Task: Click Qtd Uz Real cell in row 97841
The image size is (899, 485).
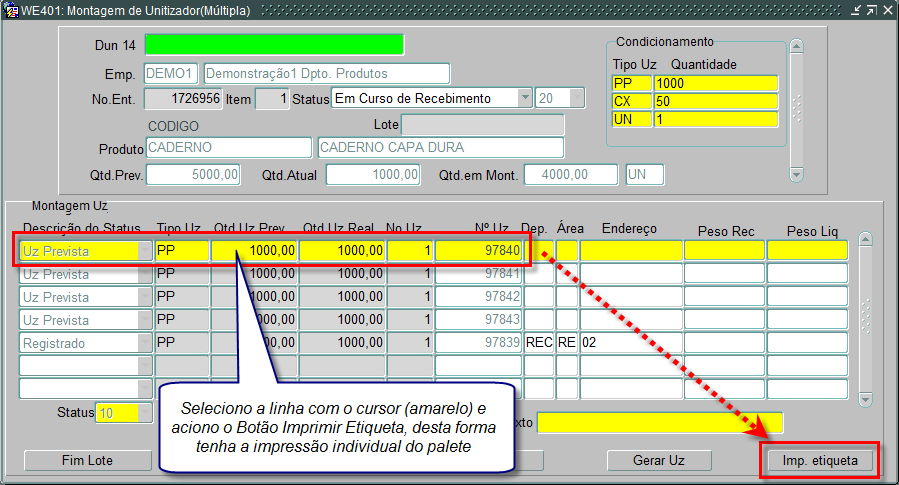Action: click(342, 274)
